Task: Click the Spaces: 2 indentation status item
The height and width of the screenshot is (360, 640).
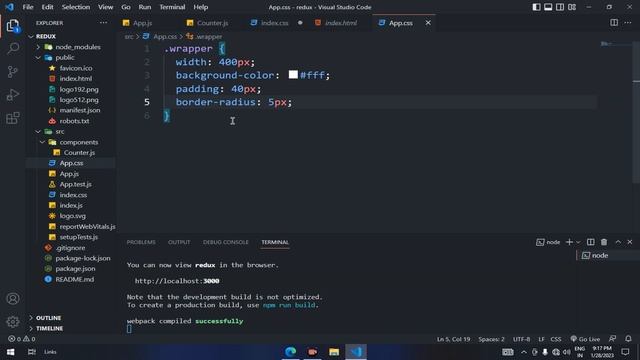Action: [491, 339]
